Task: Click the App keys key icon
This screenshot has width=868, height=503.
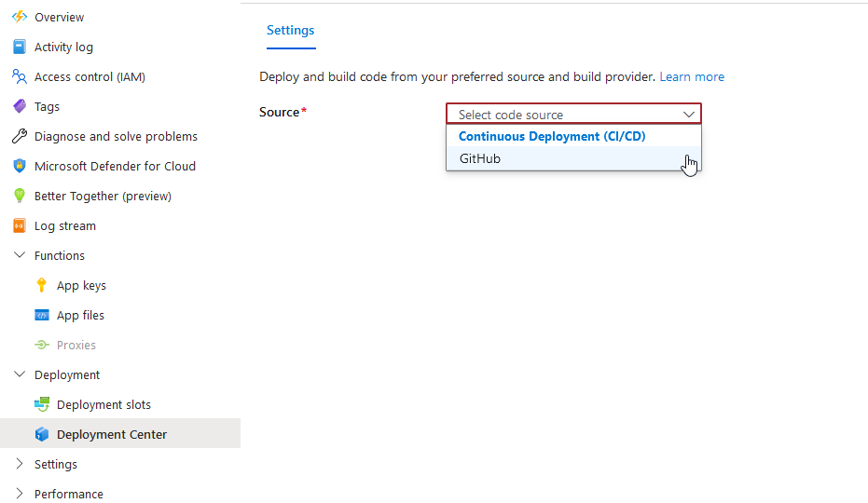Action: coord(42,286)
